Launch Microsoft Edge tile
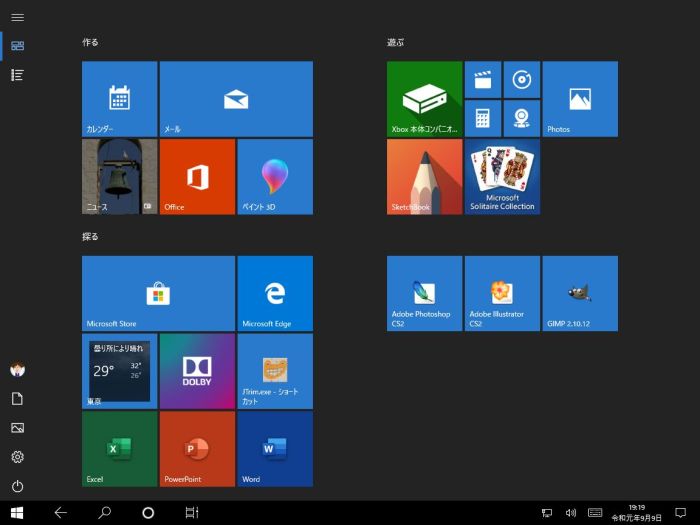Image resolution: width=700 pixels, height=525 pixels. (275, 292)
